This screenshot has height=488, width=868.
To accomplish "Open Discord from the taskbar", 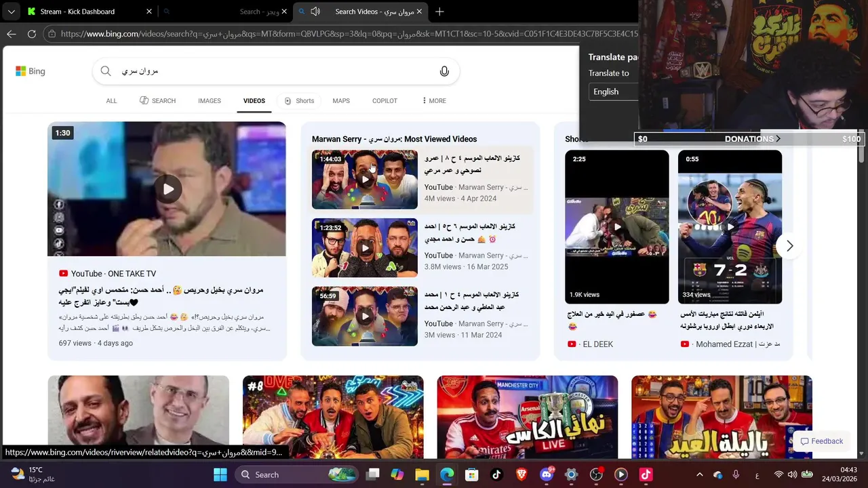I will 547,474.
